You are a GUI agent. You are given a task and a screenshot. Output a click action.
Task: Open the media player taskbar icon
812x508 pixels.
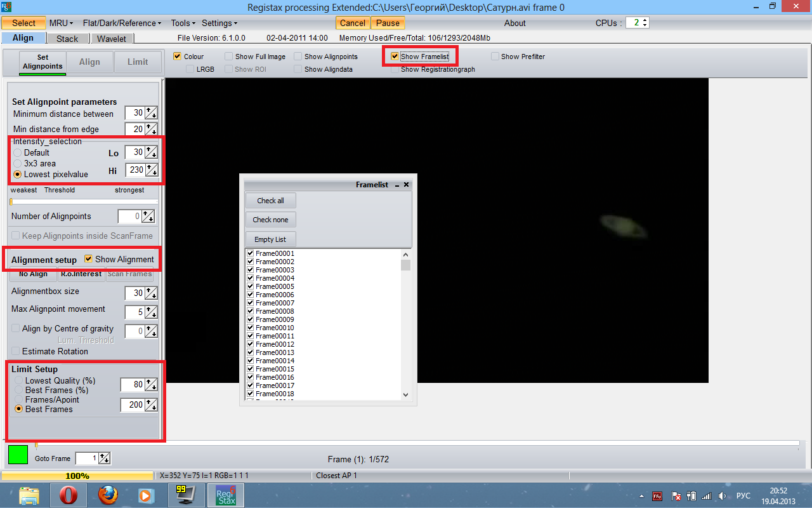(147, 495)
